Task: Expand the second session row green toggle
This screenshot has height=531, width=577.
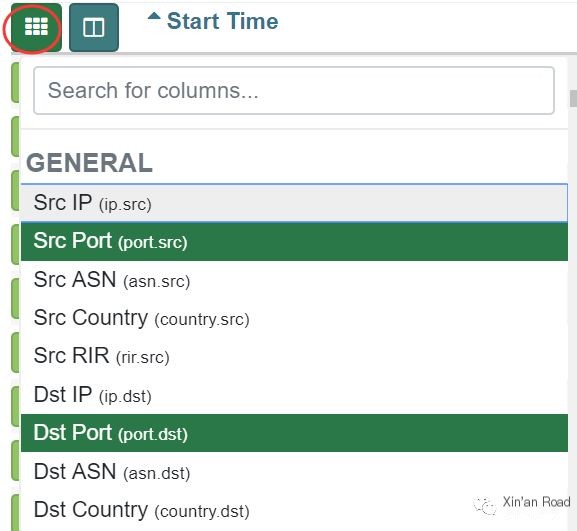Action: [x=15, y=136]
